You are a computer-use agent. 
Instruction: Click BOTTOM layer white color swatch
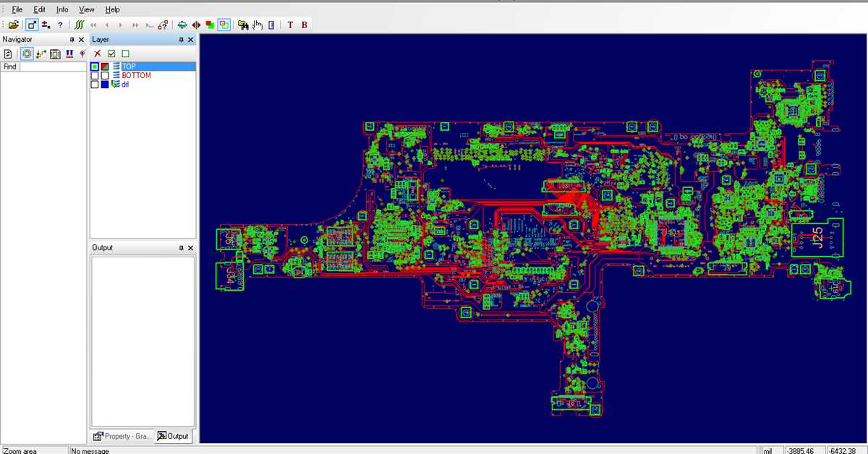[x=105, y=75]
